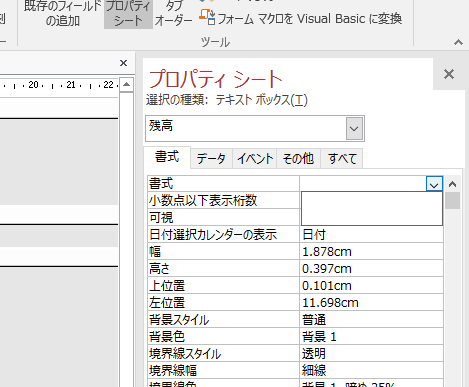Switch to the イベント tab
Screen dimensions: 469x387
coord(255,158)
